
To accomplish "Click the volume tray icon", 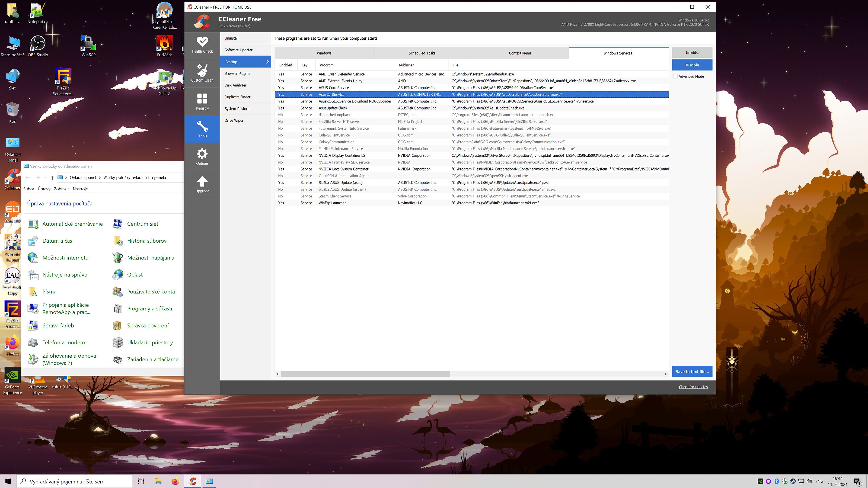I will (x=809, y=481).
